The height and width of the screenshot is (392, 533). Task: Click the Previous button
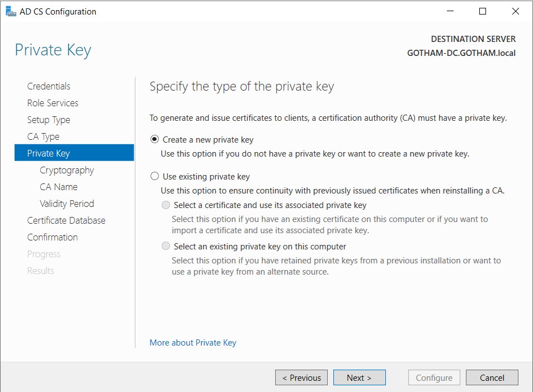301,377
